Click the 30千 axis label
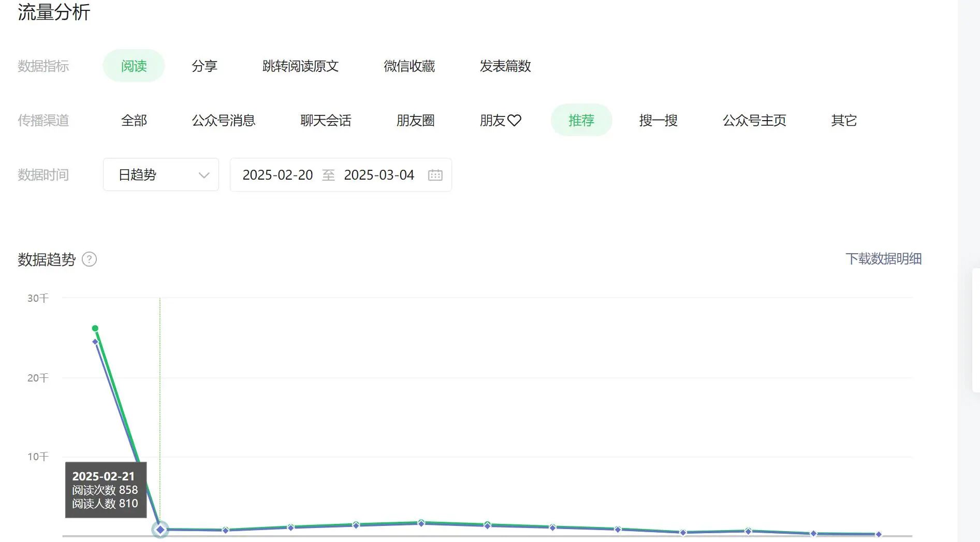This screenshot has height=542, width=980. 38,298
